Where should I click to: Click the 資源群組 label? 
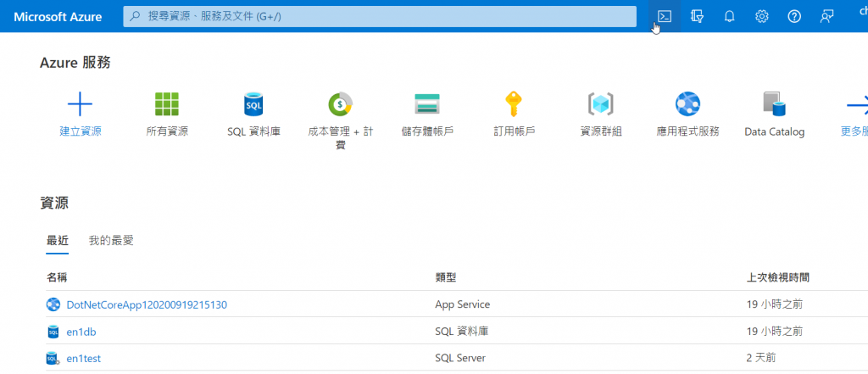tap(601, 131)
